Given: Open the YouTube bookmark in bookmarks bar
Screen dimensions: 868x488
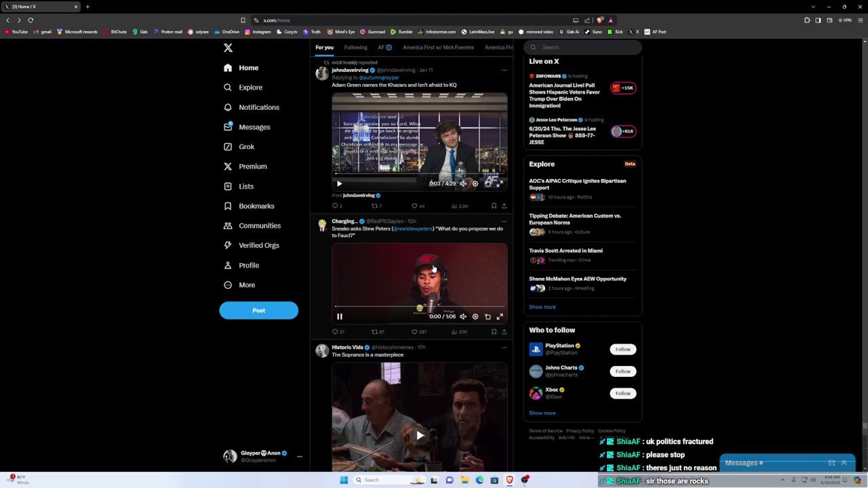Looking at the screenshot, I should coord(16,32).
